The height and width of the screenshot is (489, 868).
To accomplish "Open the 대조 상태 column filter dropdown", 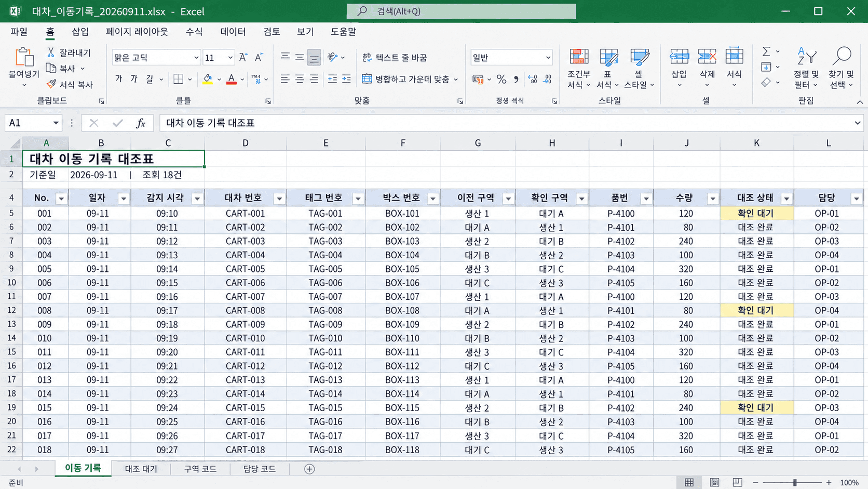I will [x=786, y=199].
